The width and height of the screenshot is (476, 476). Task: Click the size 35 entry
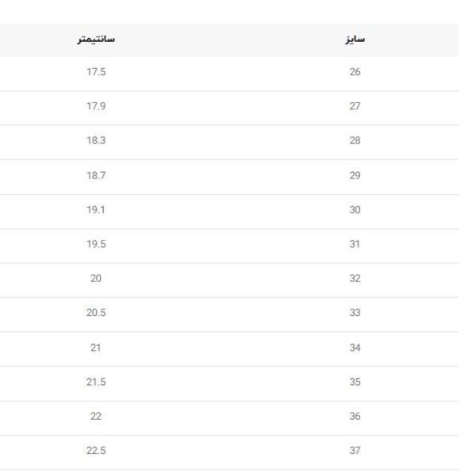tap(355, 382)
